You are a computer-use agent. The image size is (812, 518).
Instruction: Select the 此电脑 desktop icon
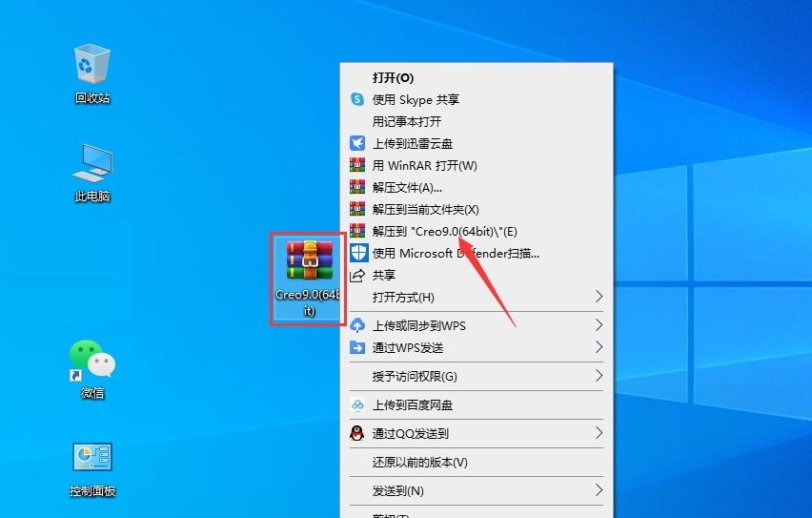[x=92, y=163]
